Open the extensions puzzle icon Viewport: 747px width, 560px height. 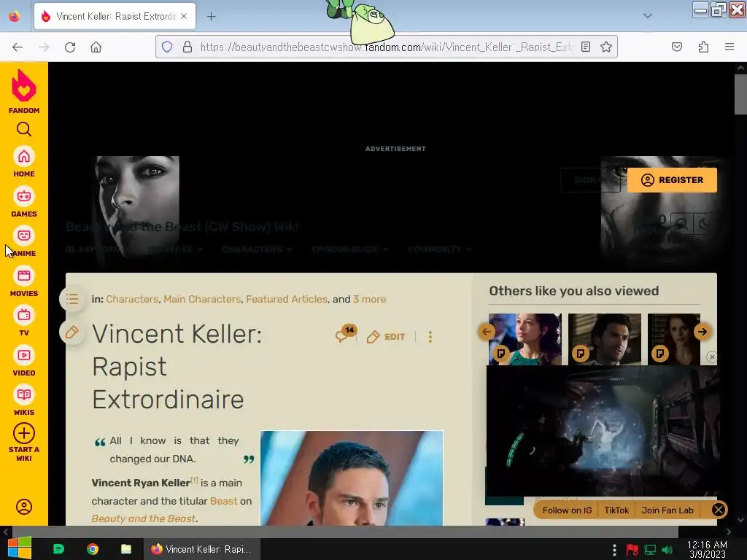click(703, 47)
